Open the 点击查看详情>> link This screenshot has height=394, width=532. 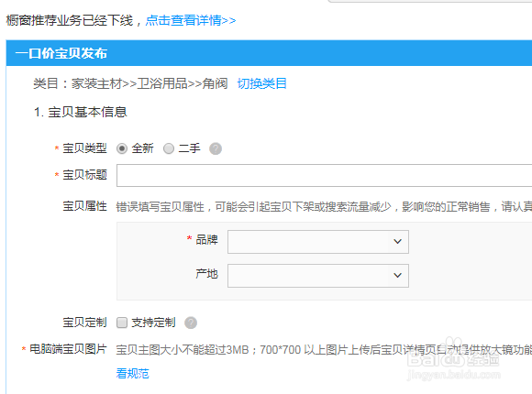coord(191,20)
